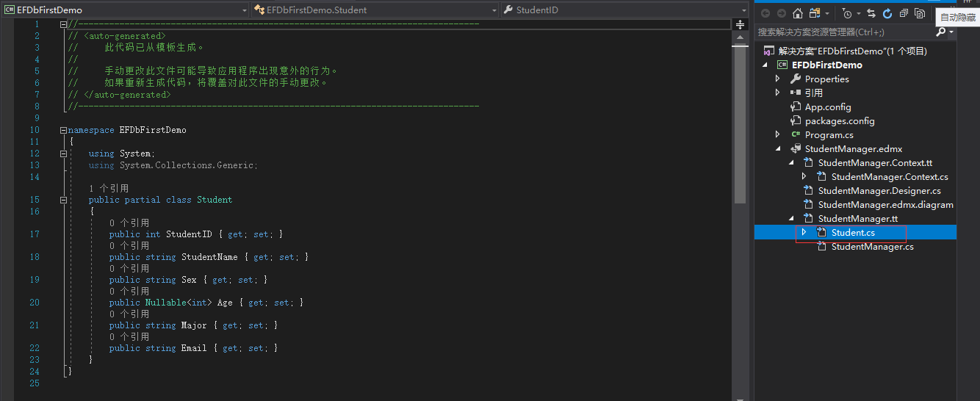Refresh Solution Explorer with the blue refresh icon
The width and height of the screenshot is (980, 401).
(x=887, y=13)
